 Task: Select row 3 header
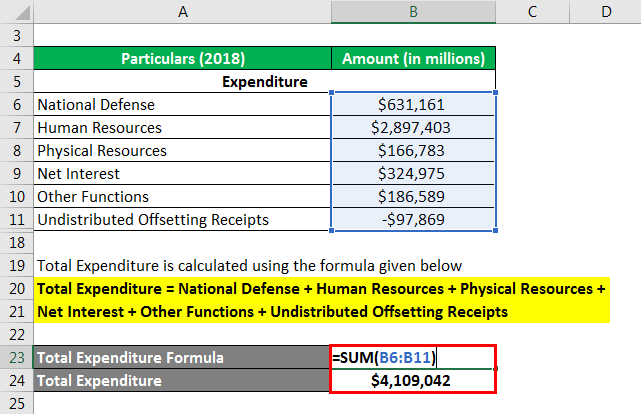[x=17, y=36]
